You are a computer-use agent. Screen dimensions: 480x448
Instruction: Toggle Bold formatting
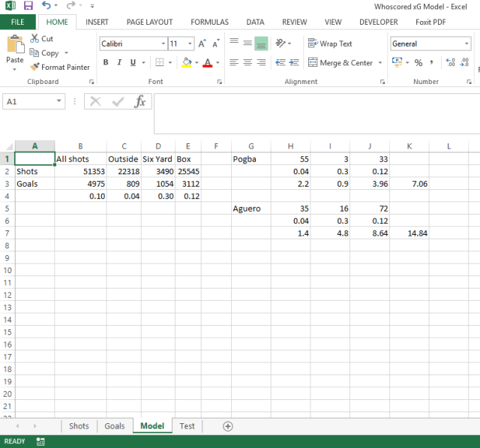pyautogui.click(x=106, y=63)
